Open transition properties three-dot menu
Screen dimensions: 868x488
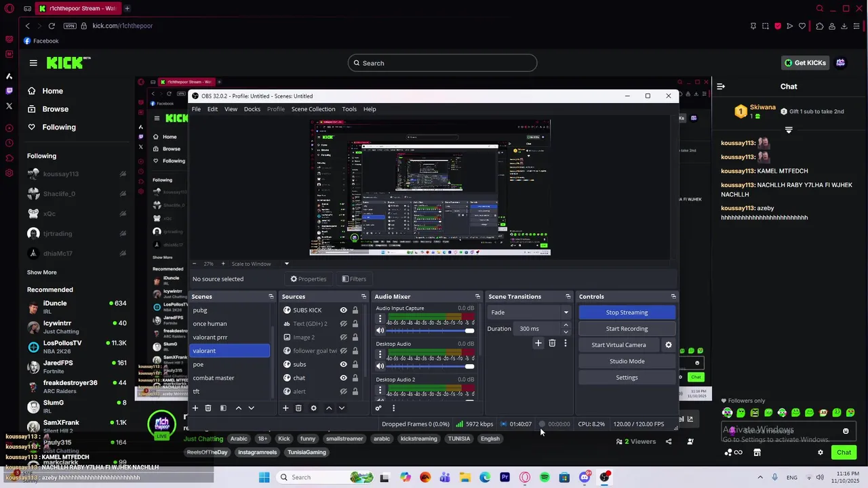pos(565,343)
